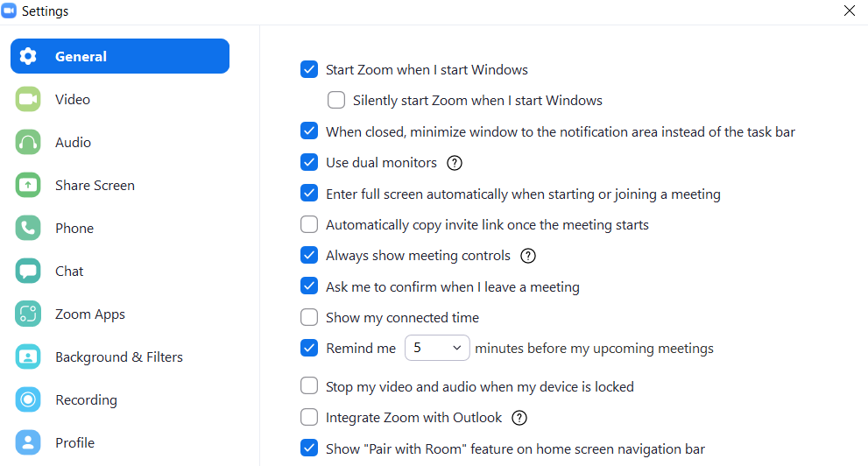This screenshot has height=466, width=868.
Task: Close the Settings window
Action: coord(850,11)
